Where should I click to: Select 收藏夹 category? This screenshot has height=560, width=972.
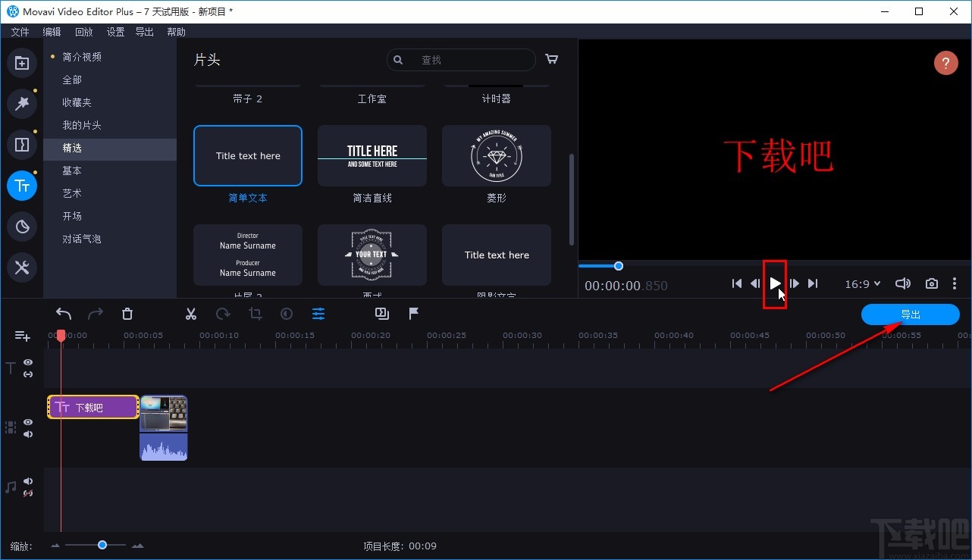[x=77, y=102]
